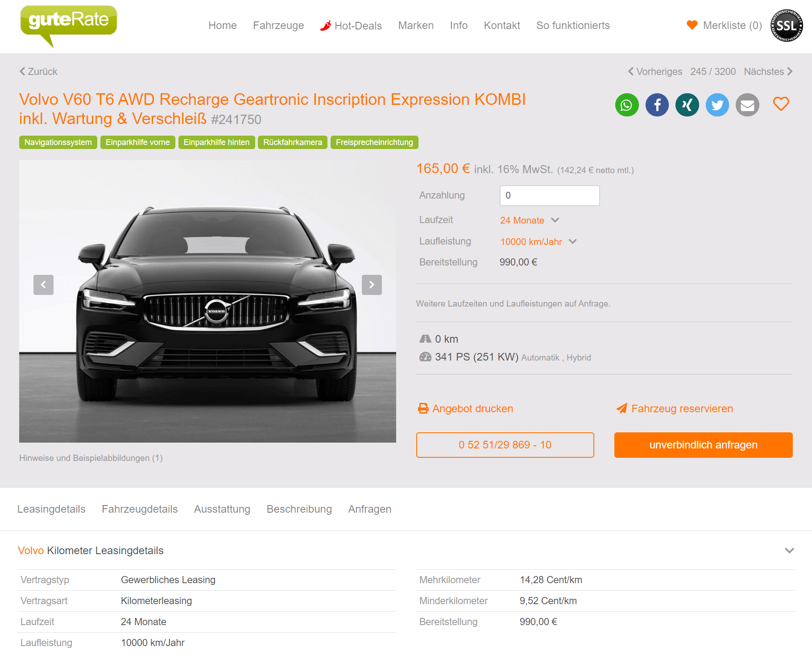Click unverbindlich anfragen button
The image size is (812, 655).
(704, 445)
